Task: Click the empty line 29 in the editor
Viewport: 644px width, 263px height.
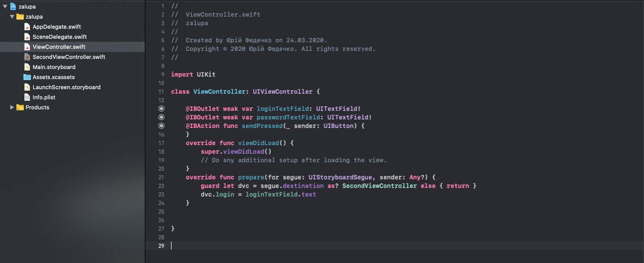Action: tap(394, 246)
